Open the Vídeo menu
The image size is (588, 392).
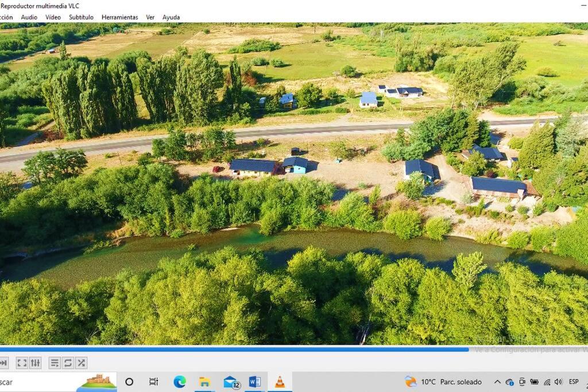(53, 17)
